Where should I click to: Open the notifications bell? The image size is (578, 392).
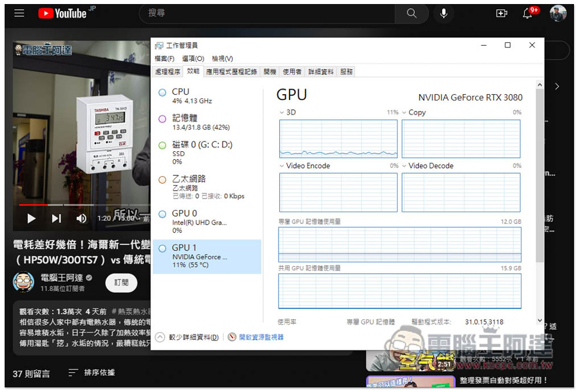pos(528,13)
